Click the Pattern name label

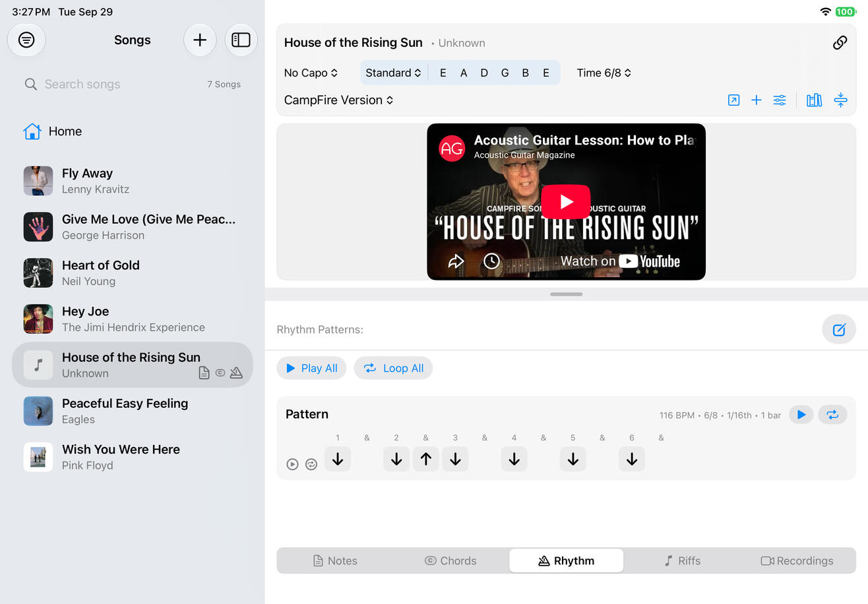[307, 415]
